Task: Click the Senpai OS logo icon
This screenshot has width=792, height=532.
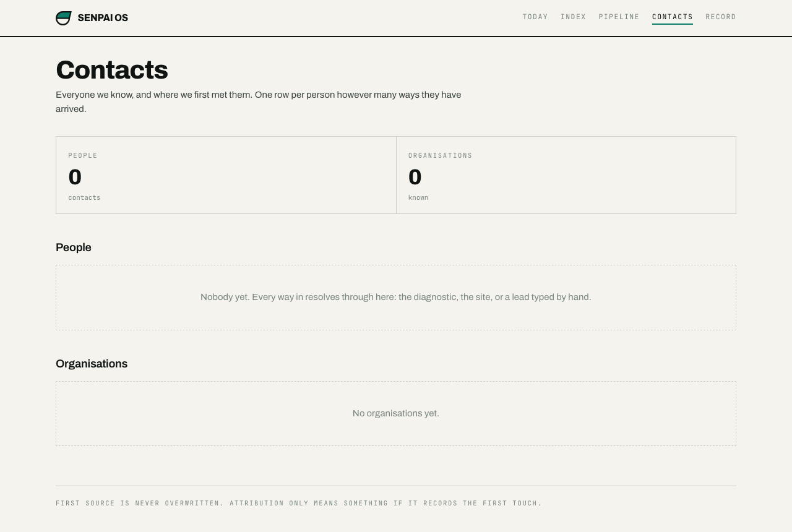Action: (x=64, y=18)
